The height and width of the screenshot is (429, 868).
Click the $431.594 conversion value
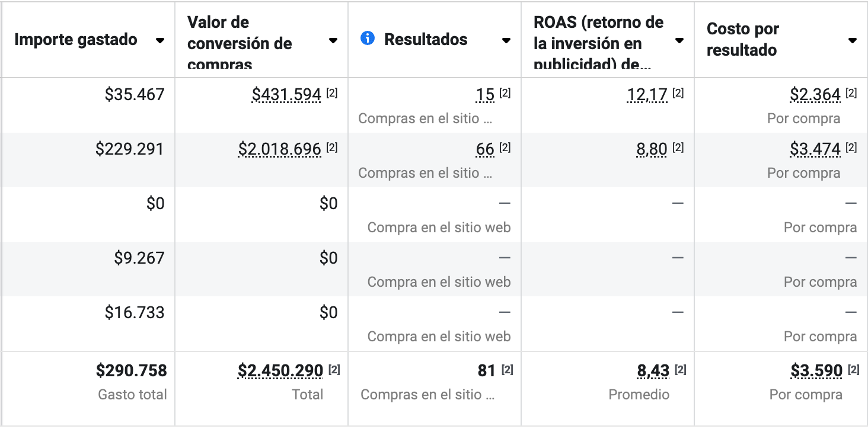click(x=286, y=95)
